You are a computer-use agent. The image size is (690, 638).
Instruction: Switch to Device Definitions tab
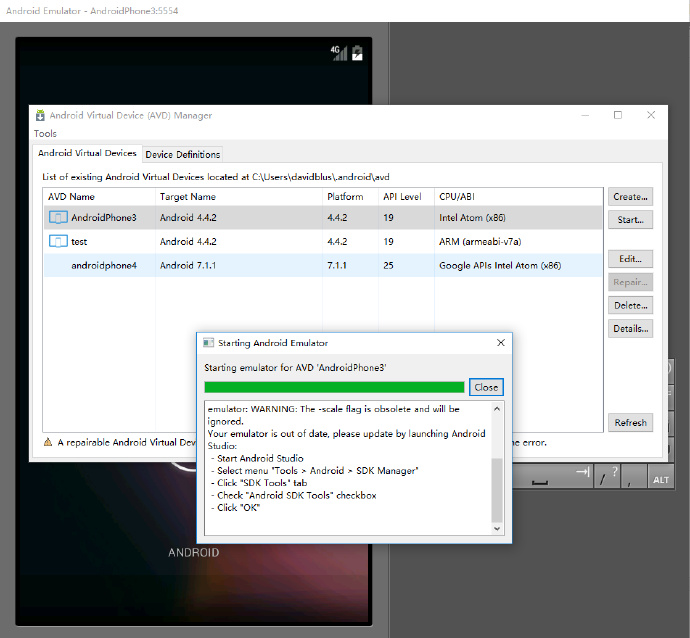click(x=183, y=154)
